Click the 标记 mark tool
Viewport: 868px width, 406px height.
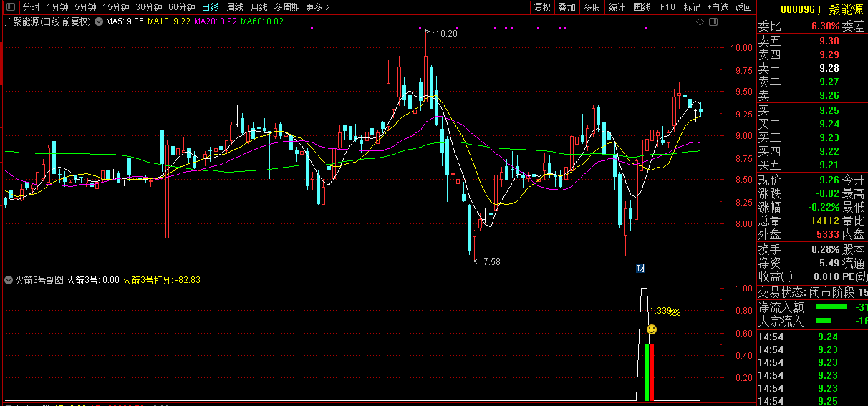click(692, 7)
